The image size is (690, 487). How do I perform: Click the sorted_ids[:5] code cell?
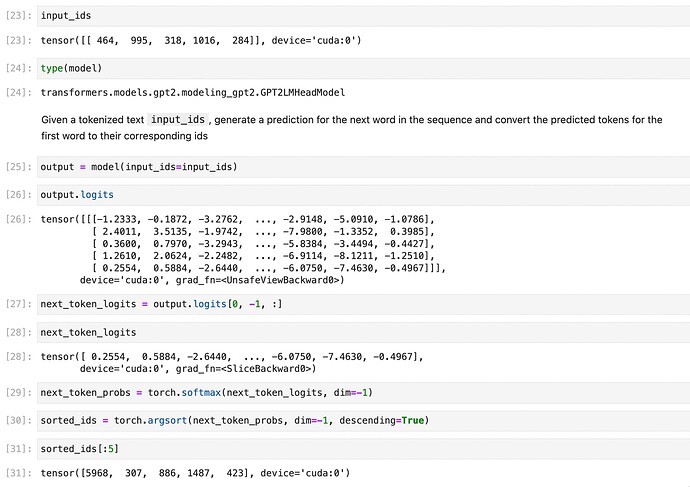[x=360, y=448]
